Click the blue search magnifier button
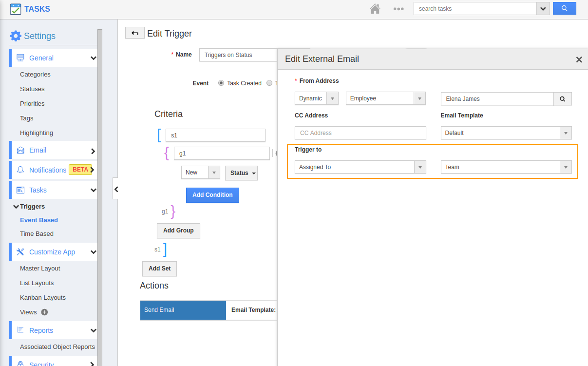Screen dimensions: 588x366 click(565, 8)
